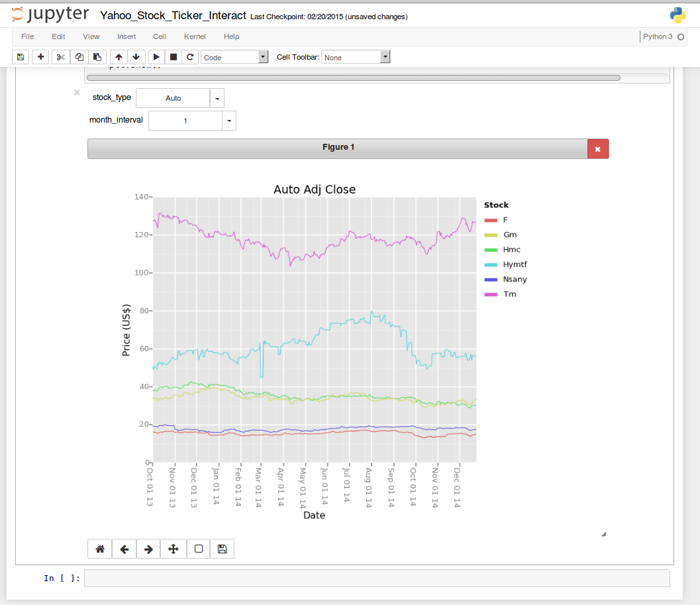
Task: Interrupt the kernel with the stop icon
Action: [x=174, y=57]
